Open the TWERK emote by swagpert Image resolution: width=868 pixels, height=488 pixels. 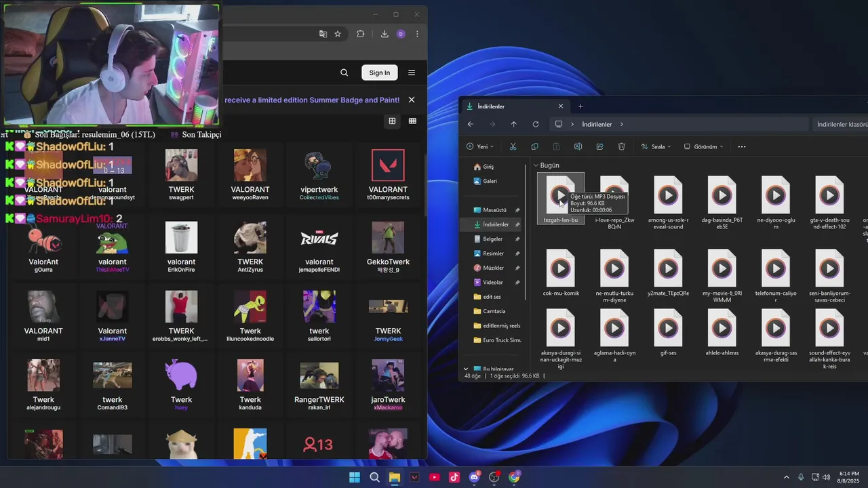coord(181,175)
